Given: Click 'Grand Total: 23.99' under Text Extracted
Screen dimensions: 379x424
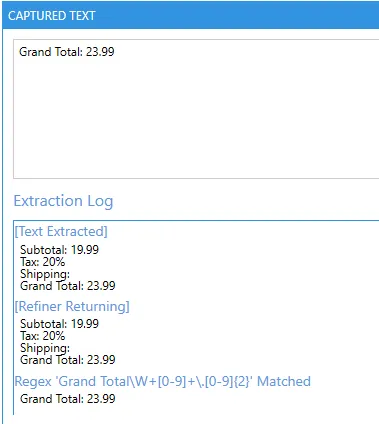Looking at the screenshot, I should [x=68, y=286].
